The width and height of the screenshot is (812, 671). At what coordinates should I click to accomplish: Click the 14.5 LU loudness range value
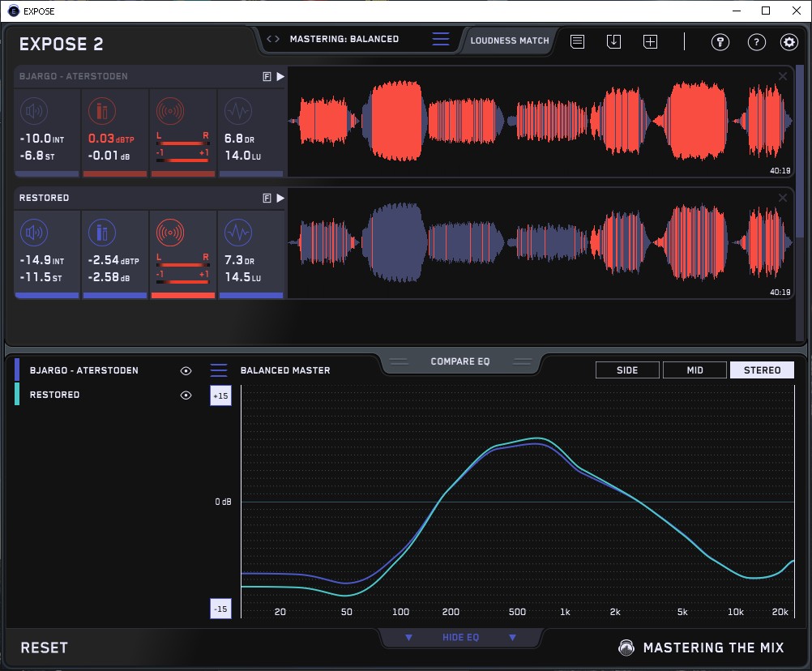[x=243, y=277]
